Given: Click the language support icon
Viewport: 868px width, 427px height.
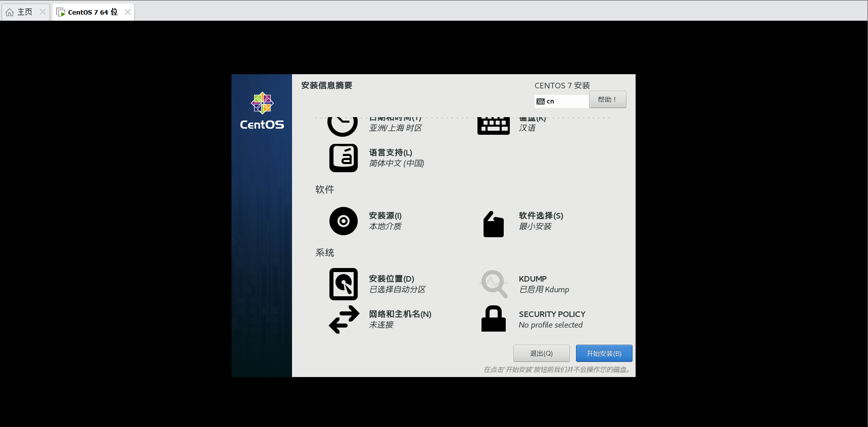Looking at the screenshot, I should (344, 158).
